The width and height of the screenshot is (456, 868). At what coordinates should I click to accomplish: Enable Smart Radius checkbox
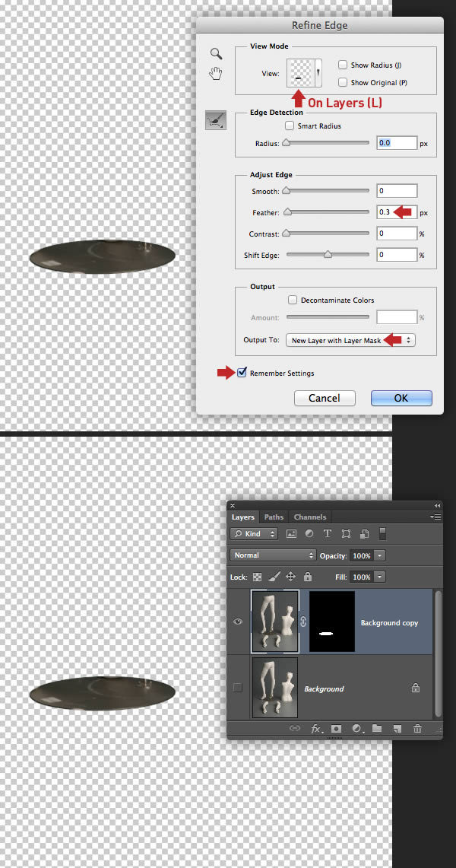tap(289, 126)
